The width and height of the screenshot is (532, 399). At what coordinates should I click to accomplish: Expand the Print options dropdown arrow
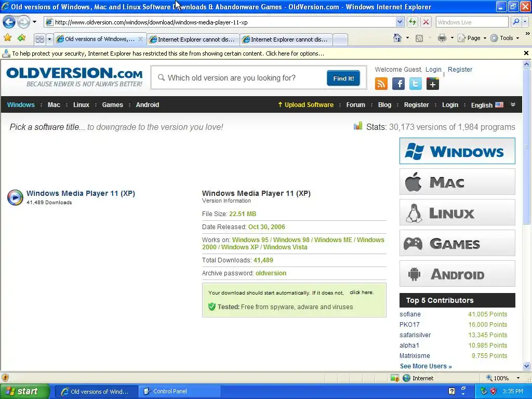pyautogui.click(x=452, y=38)
